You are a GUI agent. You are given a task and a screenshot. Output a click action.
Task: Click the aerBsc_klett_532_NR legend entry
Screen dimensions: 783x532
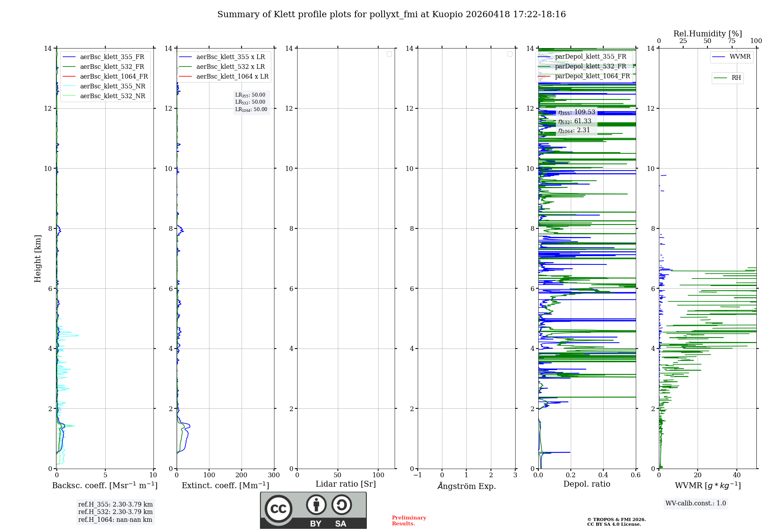click(112, 96)
